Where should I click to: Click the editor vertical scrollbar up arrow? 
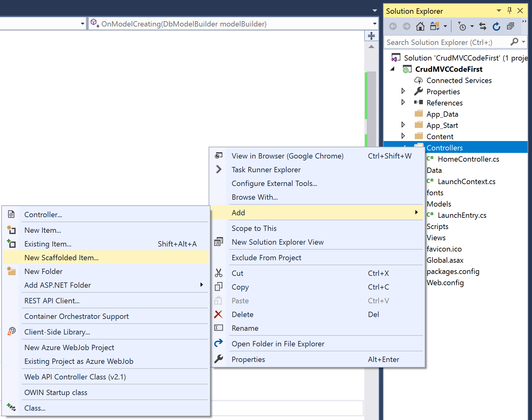[371, 47]
